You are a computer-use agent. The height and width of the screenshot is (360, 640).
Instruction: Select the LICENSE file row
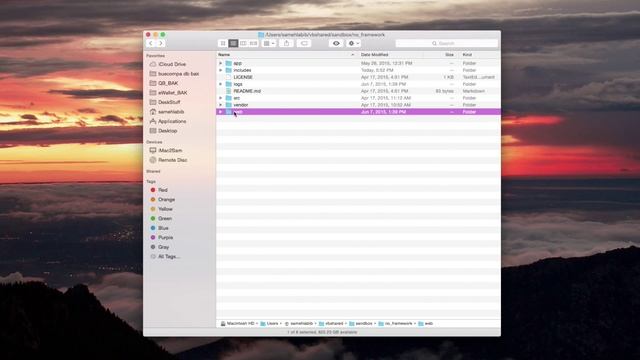(358, 77)
